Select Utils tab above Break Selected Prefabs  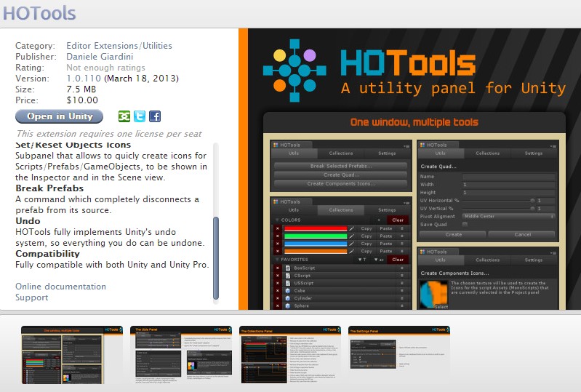point(294,153)
